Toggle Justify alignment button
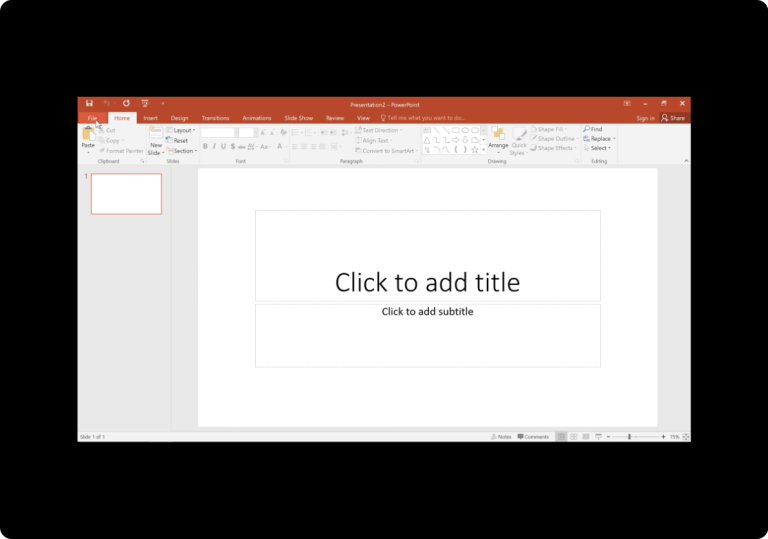 pos(322,147)
